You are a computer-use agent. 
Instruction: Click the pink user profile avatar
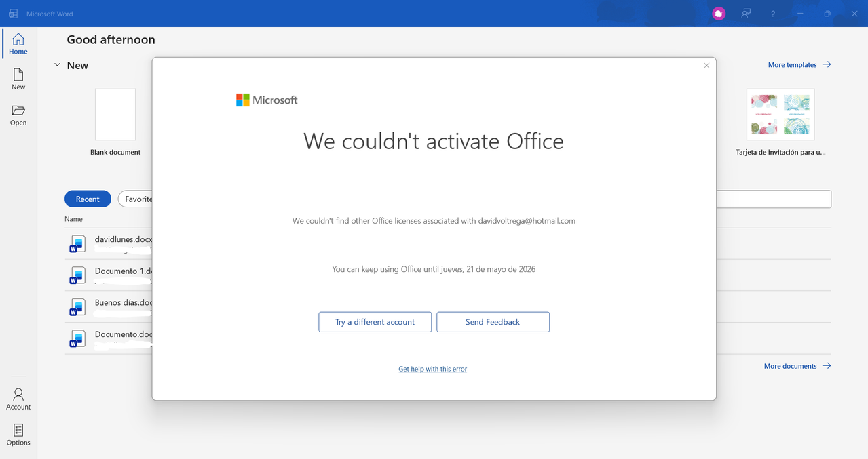pos(719,14)
